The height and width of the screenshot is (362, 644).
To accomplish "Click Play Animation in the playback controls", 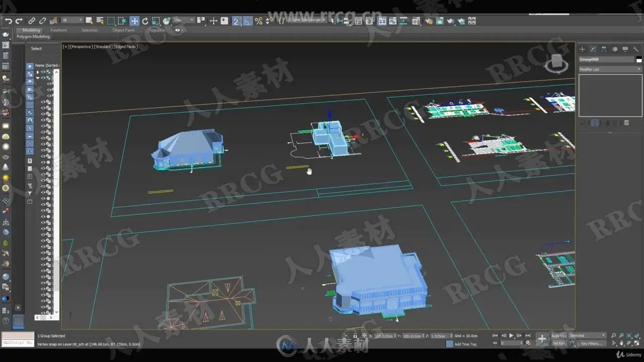I will [511, 335].
